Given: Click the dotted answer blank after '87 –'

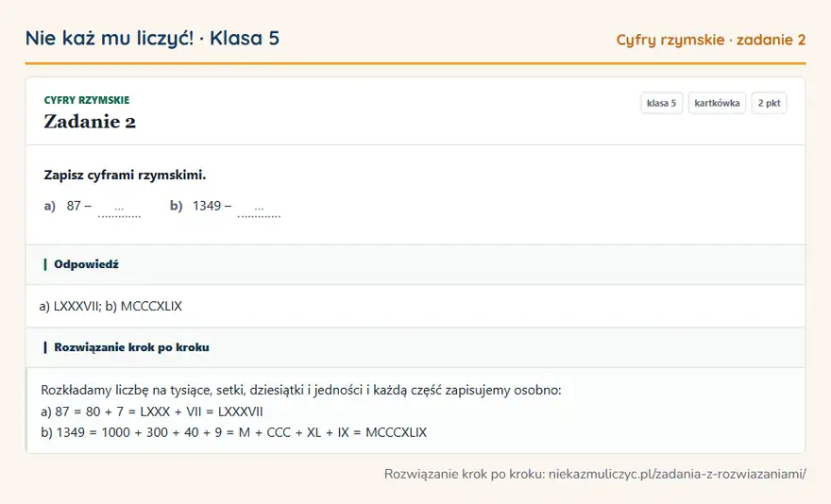Looking at the screenshot, I should (x=119, y=208).
